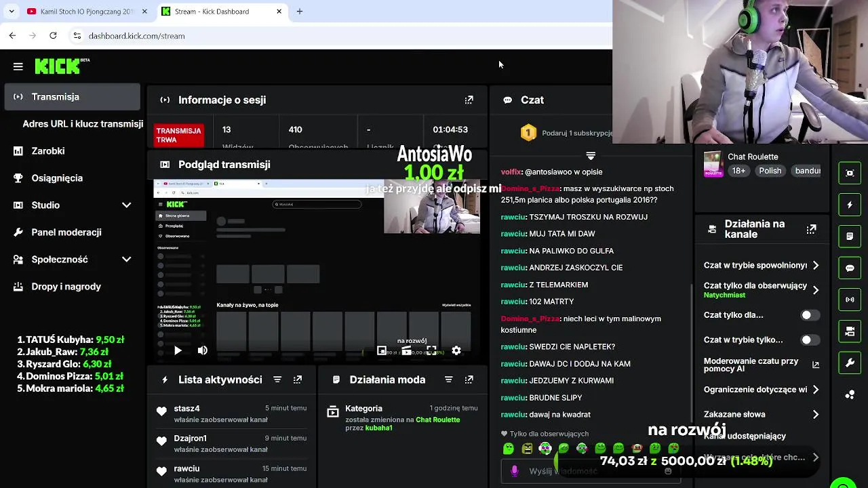
Task: Collapse chat header with downward arrow
Action: (591, 156)
